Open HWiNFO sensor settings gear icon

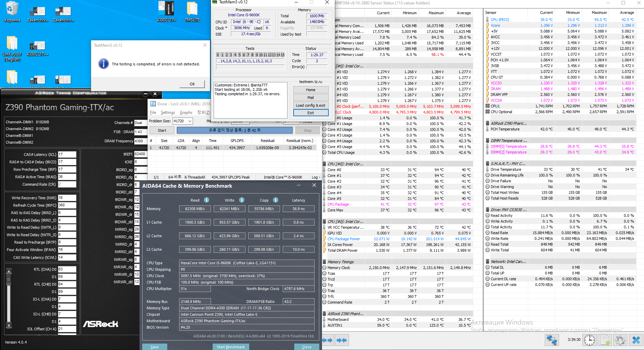(x=620, y=340)
